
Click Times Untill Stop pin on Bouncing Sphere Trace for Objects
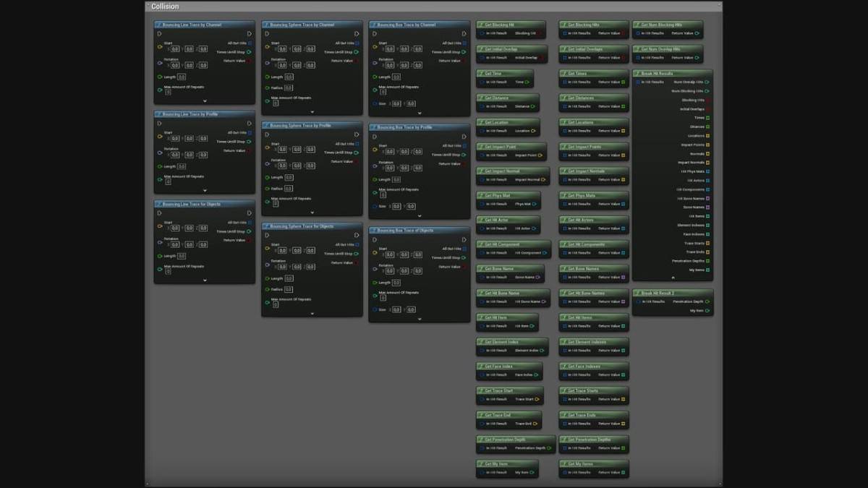357,254
